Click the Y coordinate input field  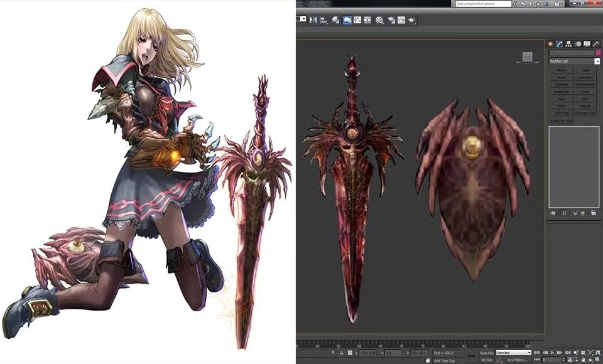(x=393, y=353)
